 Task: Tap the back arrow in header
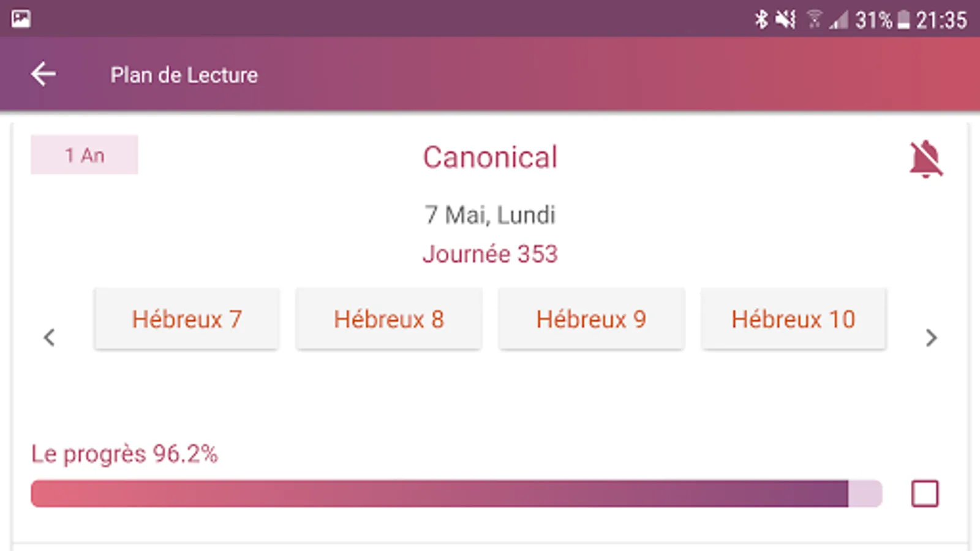point(43,75)
